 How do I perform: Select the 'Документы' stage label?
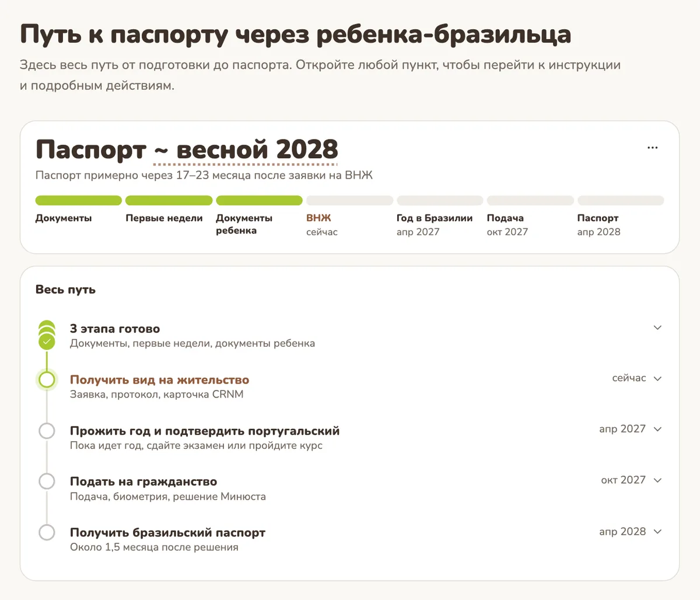[x=64, y=218]
